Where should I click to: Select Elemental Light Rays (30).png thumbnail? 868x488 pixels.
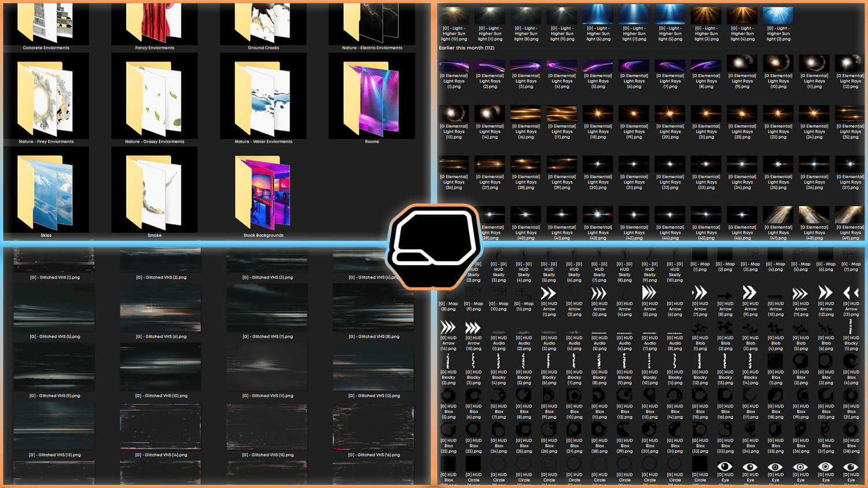pos(598,164)
